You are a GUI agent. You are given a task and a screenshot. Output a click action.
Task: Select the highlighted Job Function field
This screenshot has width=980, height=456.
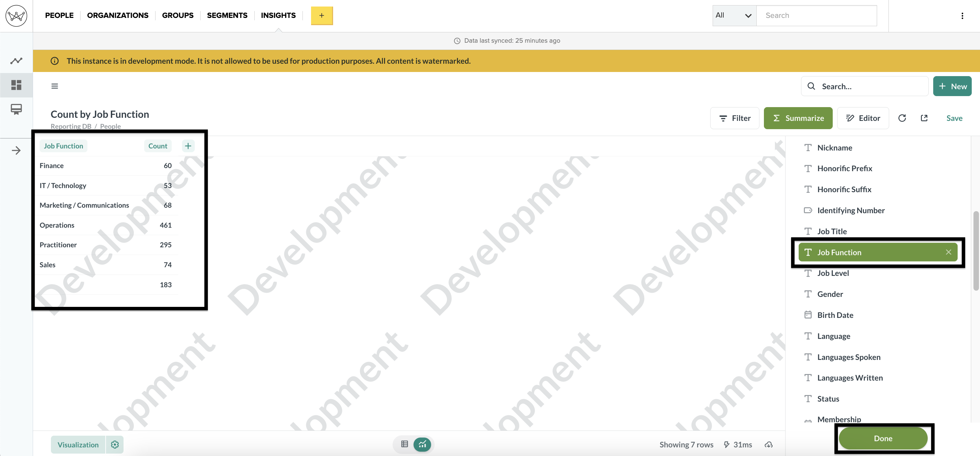tap(878, 252)
